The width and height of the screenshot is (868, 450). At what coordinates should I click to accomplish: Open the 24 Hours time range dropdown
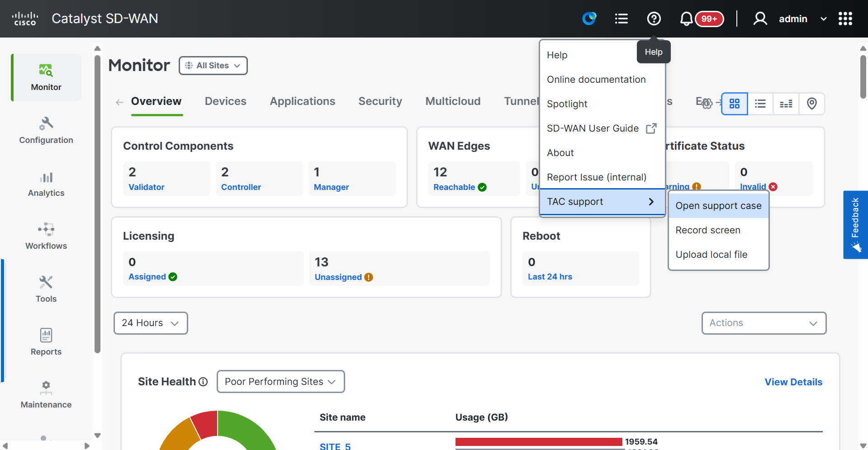tap(151, 323)
